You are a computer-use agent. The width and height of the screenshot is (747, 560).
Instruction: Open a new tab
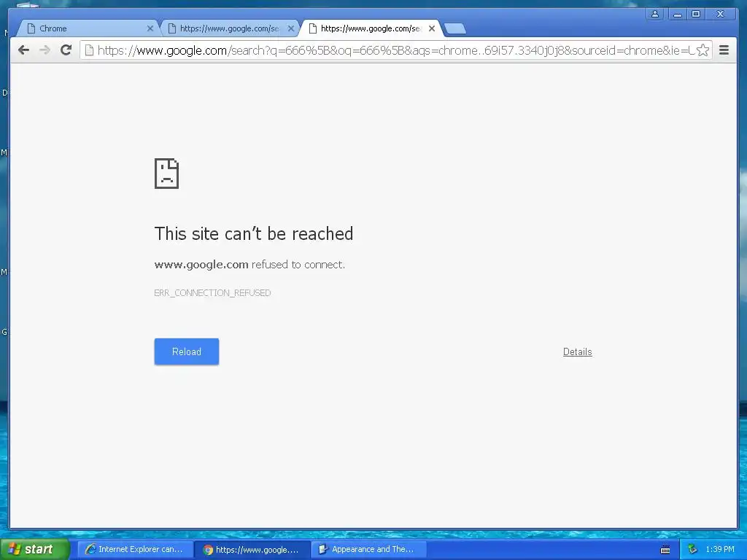455,29
